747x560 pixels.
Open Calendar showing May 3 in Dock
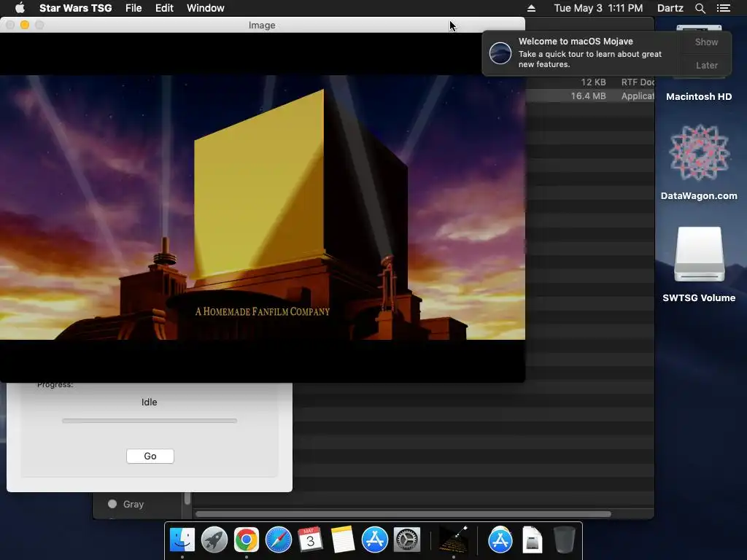tap(310, 540)
